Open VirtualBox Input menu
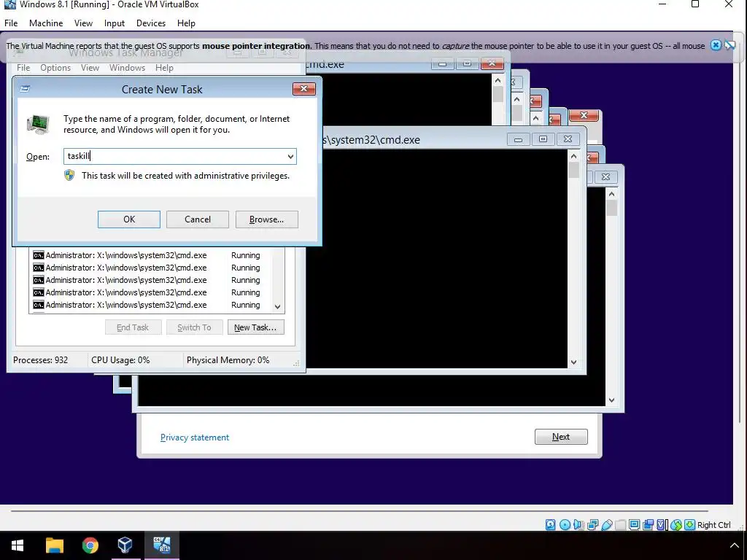Screen dimensions: 747x560 pos(115,23)
